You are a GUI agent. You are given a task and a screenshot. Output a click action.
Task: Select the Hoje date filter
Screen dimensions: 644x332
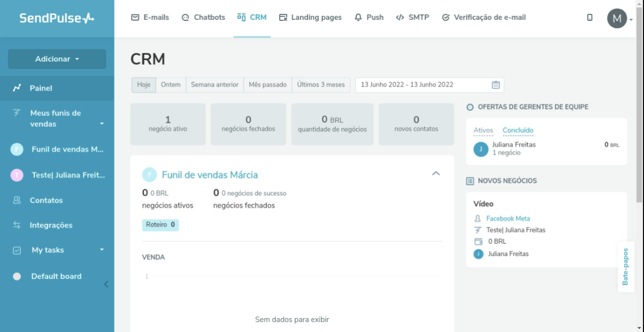pos(144,85)
